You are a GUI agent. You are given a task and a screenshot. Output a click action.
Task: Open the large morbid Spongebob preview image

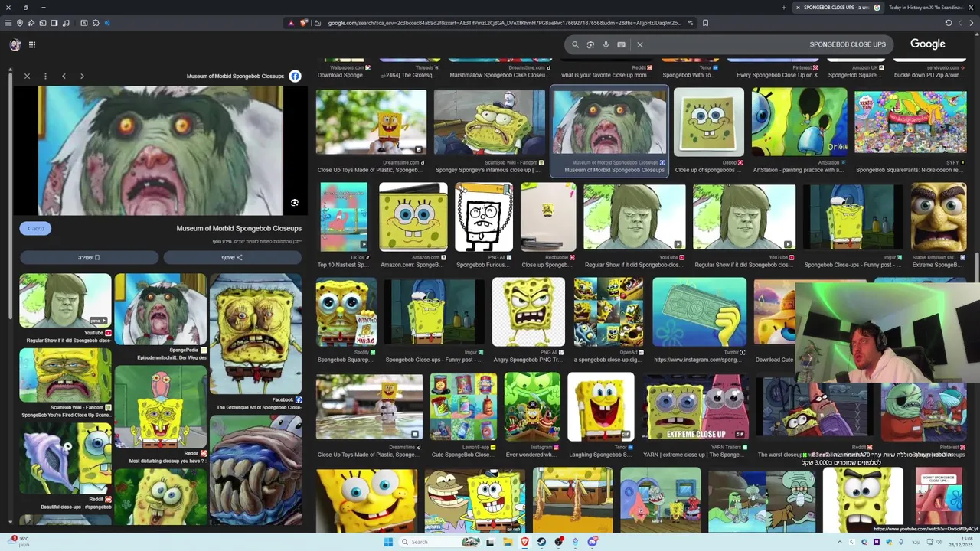pyautogui.click(x=161, y=150)
